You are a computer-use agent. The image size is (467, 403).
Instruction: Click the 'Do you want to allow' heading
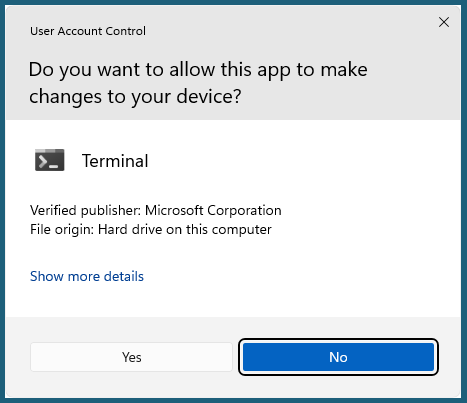tap(198, 83)
